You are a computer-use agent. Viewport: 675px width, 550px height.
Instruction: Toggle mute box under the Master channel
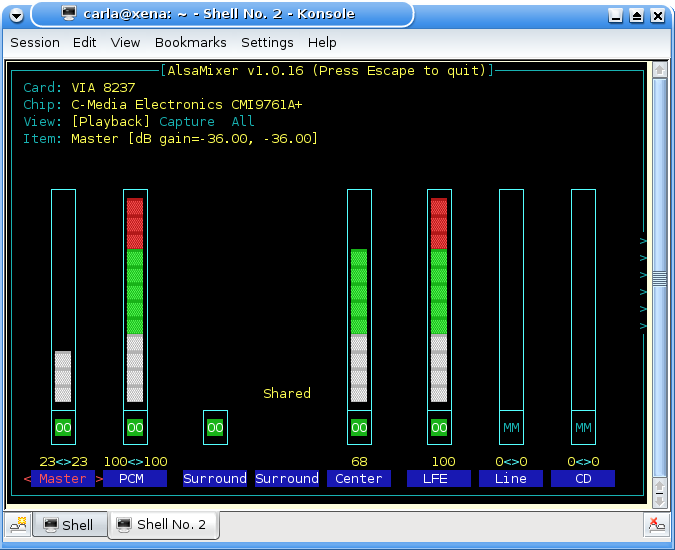coord(63,427)
